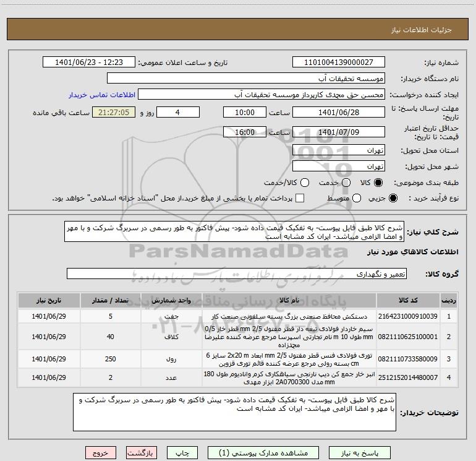
Task: Click the شماره نیاز field 1101004139000027
Action: pyautogui.click(x=339, y=62)
